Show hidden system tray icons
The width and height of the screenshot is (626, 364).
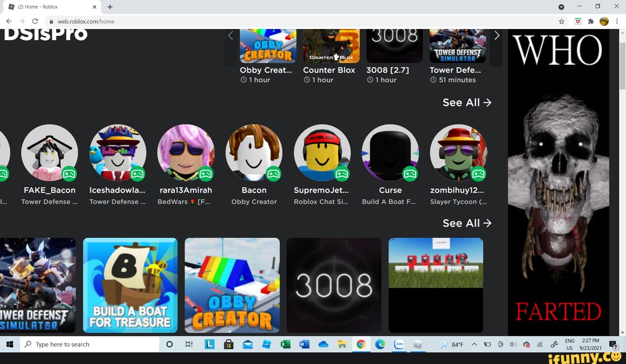pos(474,344)
